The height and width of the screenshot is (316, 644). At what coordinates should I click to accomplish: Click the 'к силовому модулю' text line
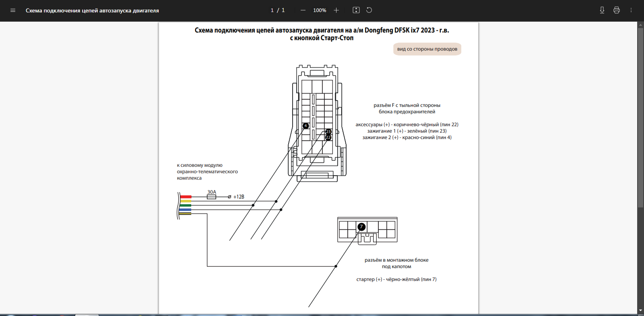point(200,165)
